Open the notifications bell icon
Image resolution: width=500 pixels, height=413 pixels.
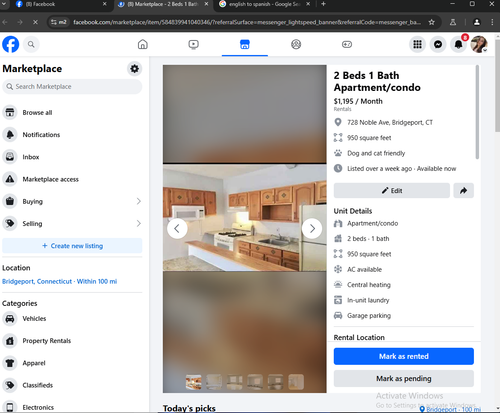point(459,44)
